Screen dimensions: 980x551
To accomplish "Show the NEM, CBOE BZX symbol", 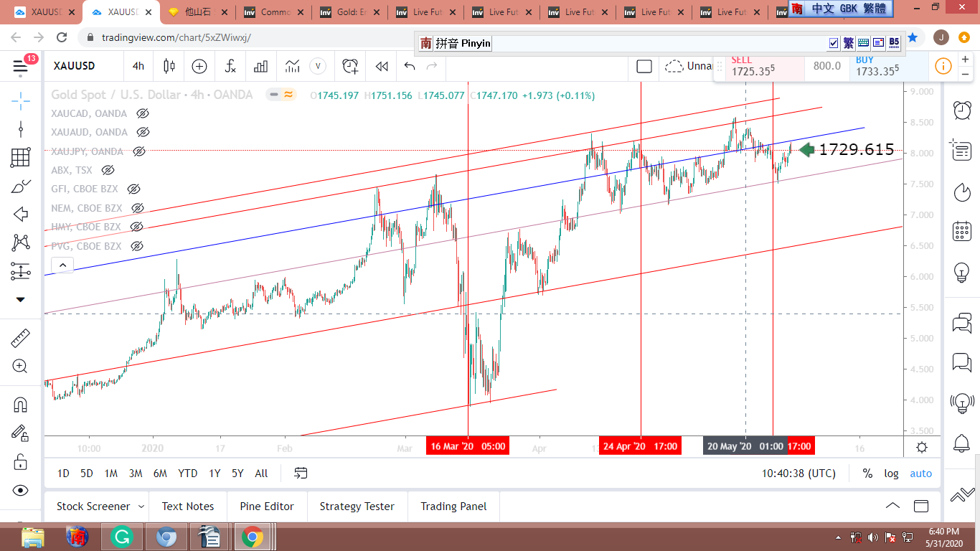I will pos(138,208).
